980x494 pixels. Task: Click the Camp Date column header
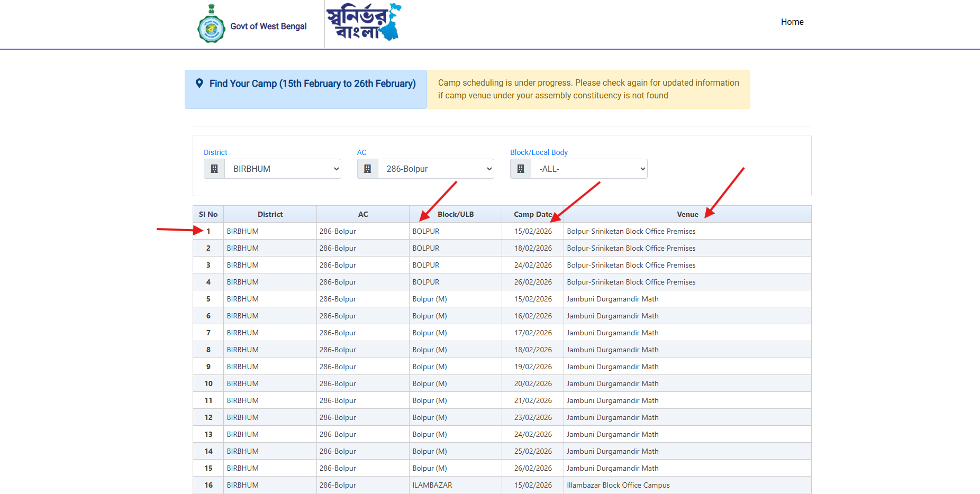532,214
